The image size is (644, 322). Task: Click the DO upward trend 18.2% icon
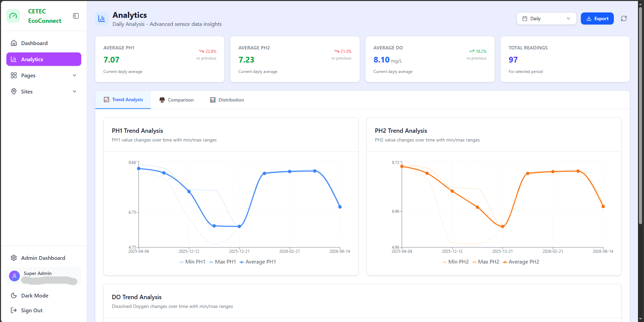tap(472, 51)
